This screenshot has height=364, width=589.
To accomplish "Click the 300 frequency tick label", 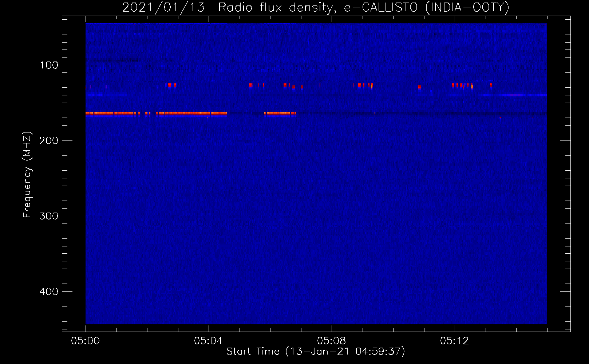I will (49, 216).
